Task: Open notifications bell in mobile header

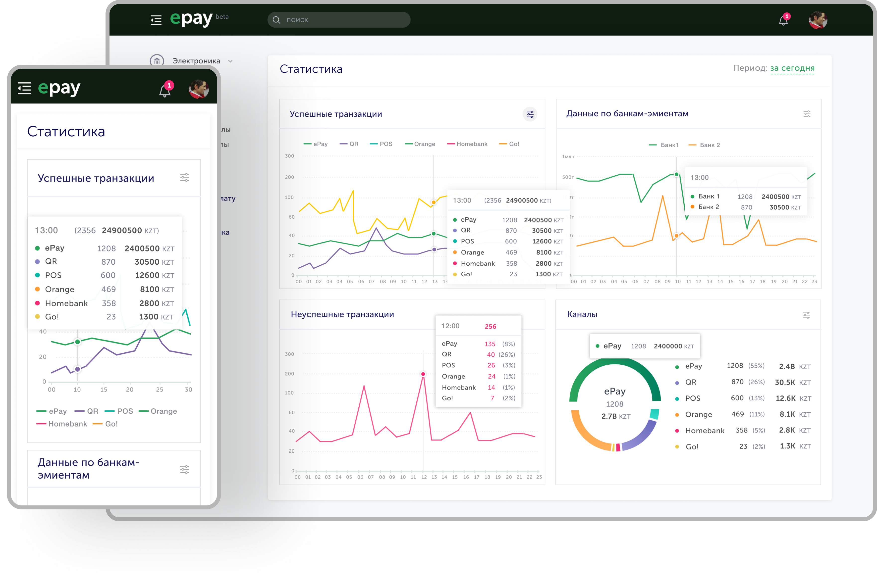Action: tap(165, 90)
